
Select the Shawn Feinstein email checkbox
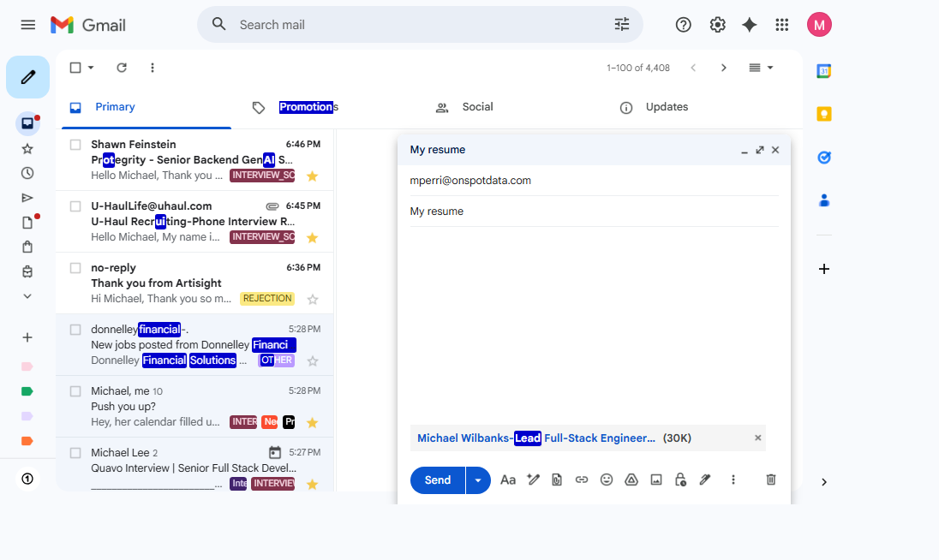tap(75, 145)
